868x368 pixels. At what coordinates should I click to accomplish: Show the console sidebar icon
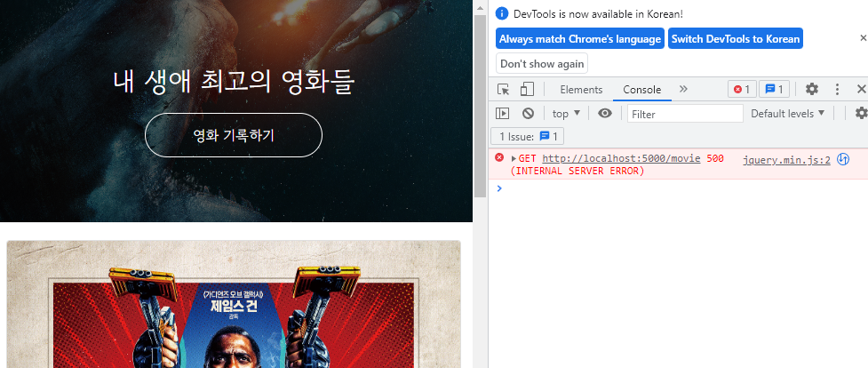click(x=502, y=114)
